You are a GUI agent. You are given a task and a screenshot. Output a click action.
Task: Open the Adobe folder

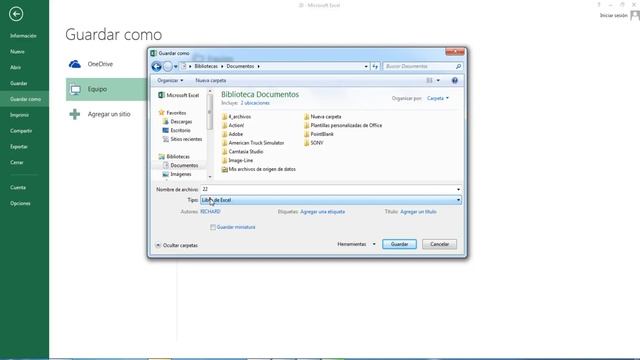232,134
